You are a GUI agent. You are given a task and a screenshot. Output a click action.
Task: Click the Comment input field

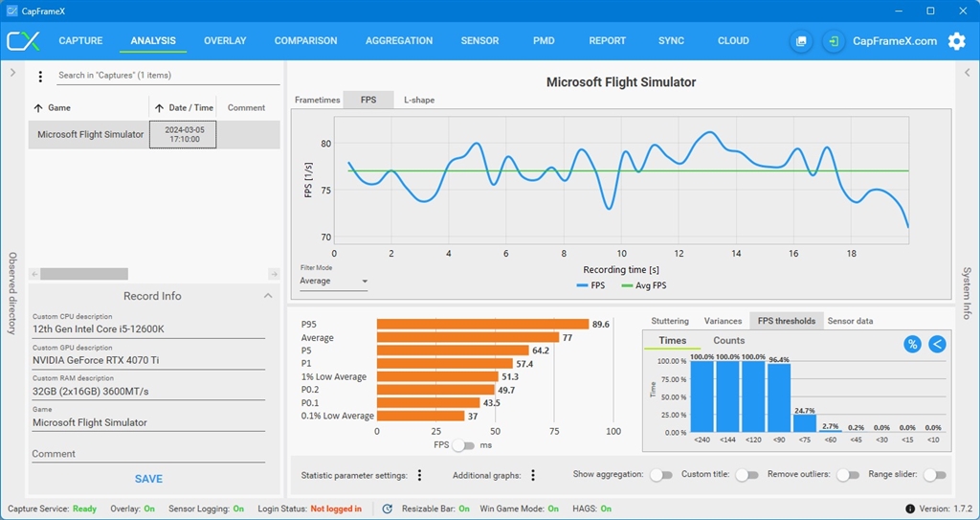[x=148, y=454]
